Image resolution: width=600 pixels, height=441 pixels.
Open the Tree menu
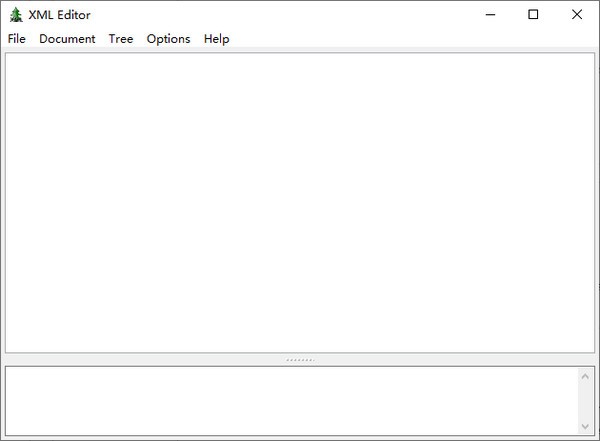pyautogui.click(x=121, y=39)
